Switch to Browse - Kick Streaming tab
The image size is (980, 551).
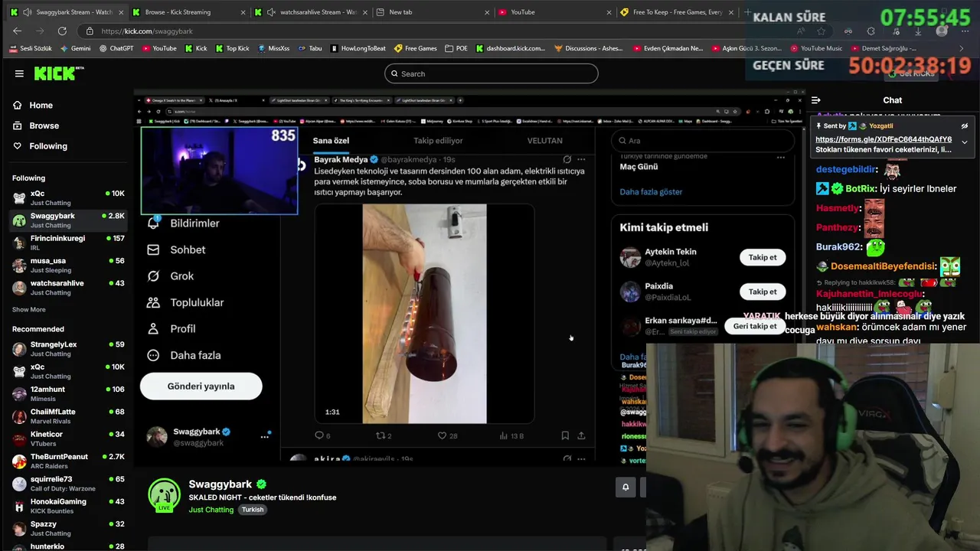pyautogui.click(x=187, y=12)
